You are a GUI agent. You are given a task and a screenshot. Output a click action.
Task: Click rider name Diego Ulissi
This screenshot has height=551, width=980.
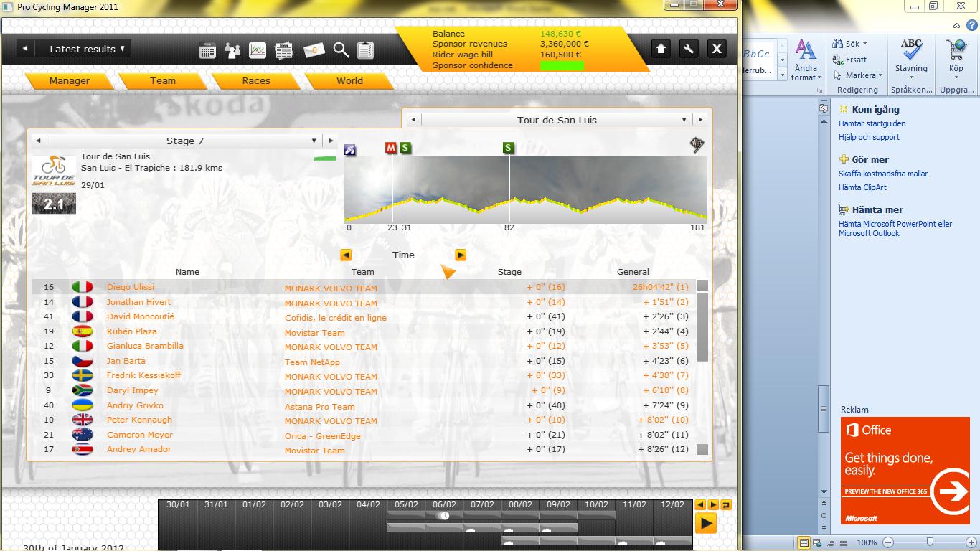pos(131,287)
